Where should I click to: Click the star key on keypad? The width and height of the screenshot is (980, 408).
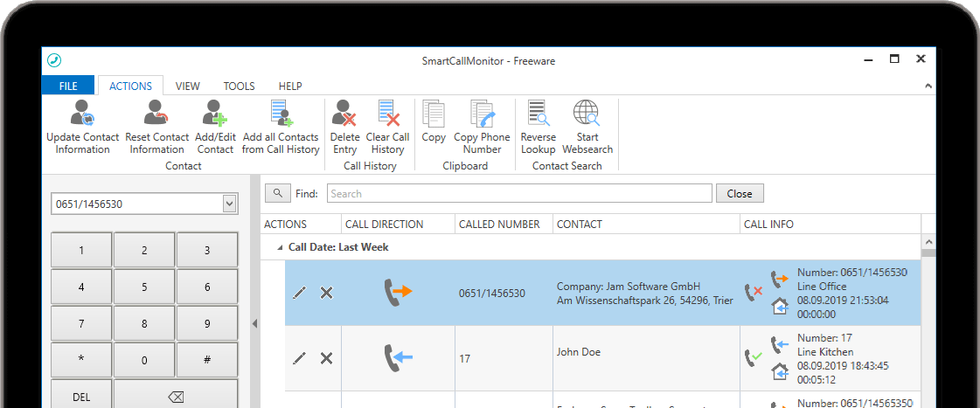(81, 360)
